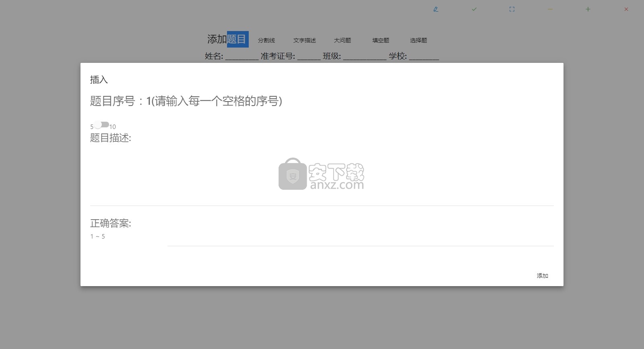Click the 添加 button in the dialog
The width and height of the screenshot is (644, 349).
543,276
